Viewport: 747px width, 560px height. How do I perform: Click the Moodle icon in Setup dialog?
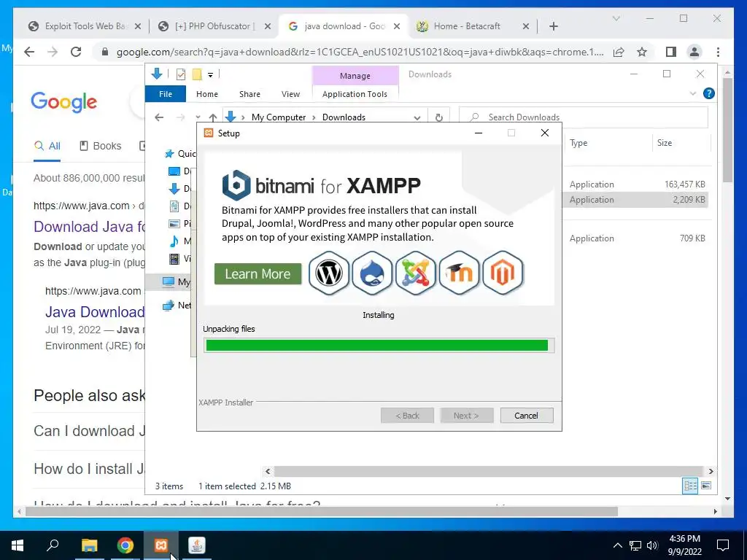[x=459, y=273]
